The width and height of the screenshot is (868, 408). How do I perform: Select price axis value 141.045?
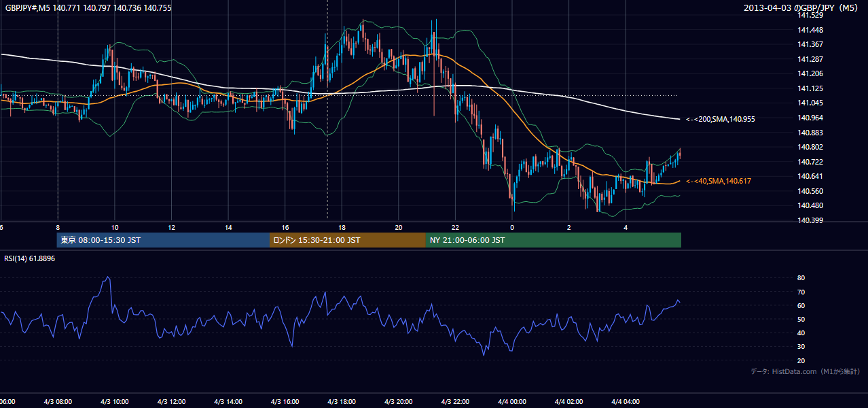coord(810,103)
